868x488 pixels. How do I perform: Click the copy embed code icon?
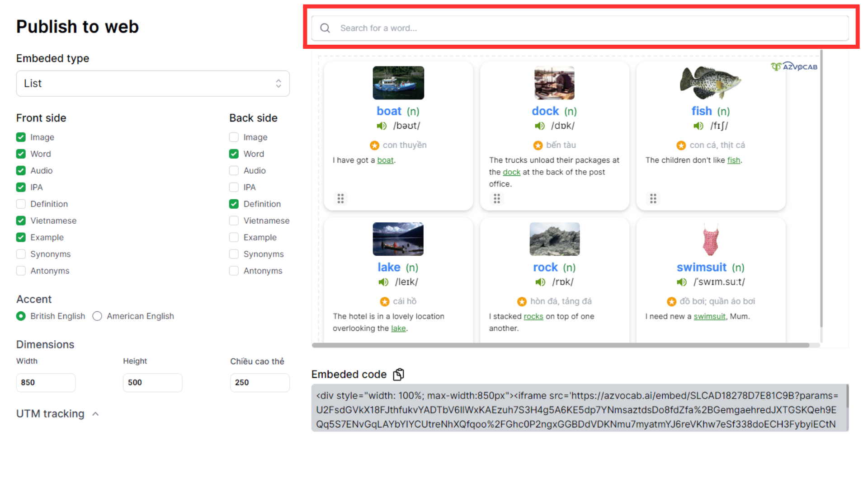399,374
